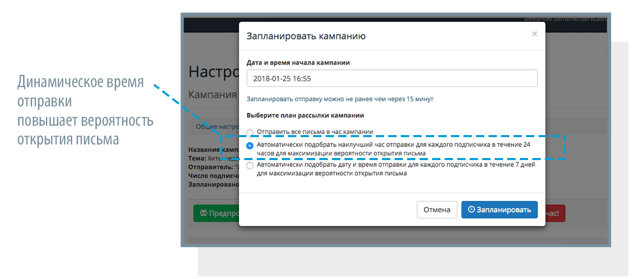Click the Запланировать кампанию dialog title

point(306,36)
